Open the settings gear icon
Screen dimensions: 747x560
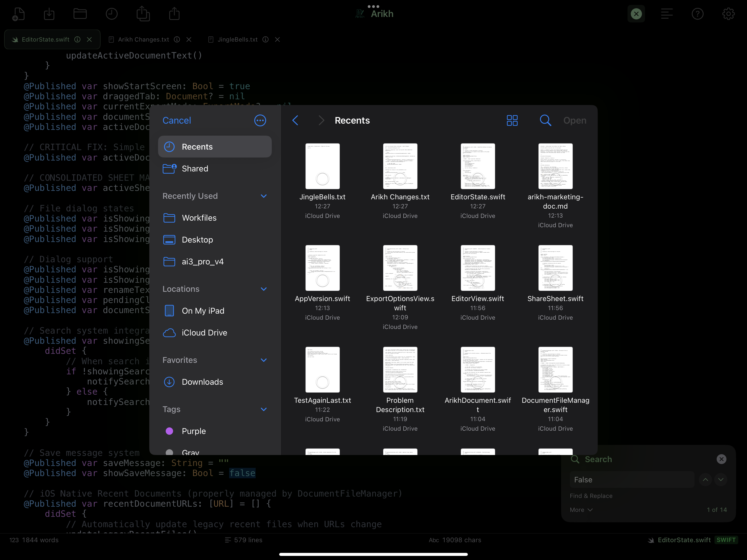click(x=728, y=14)
